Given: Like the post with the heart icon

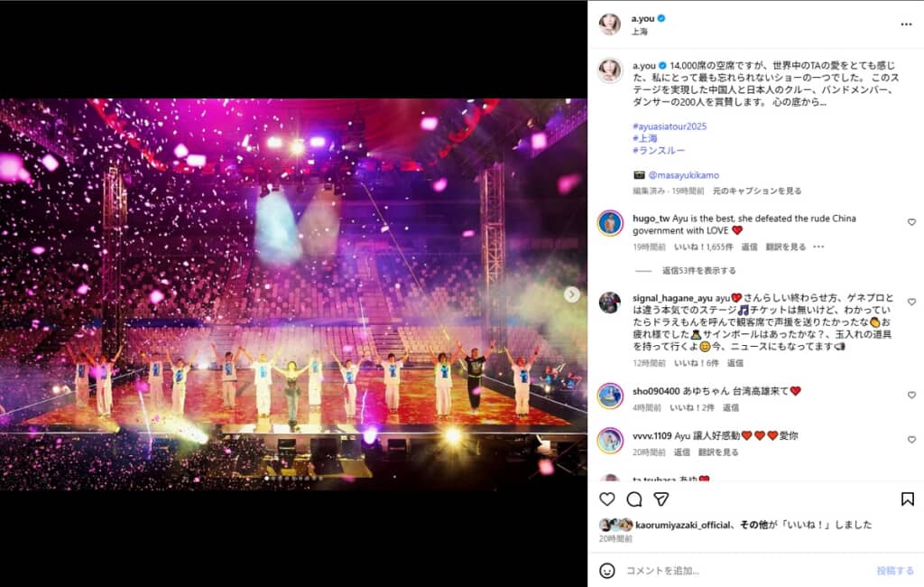Looking at the screenshot, I should (607, 499).
